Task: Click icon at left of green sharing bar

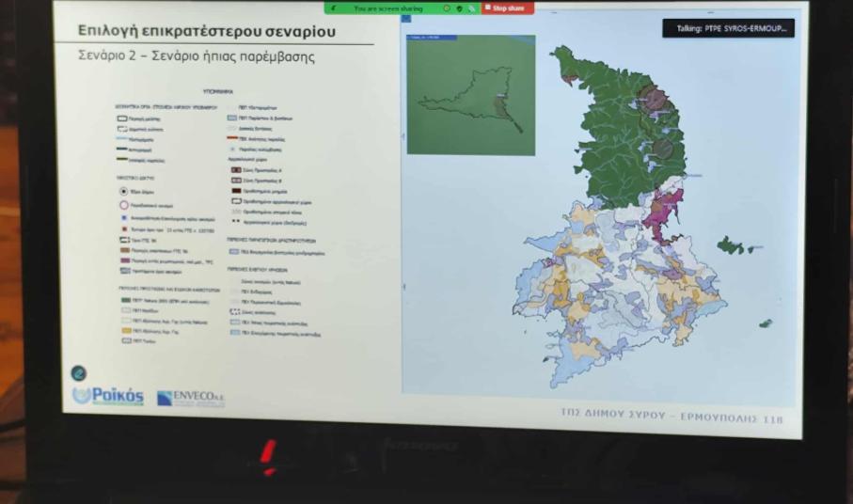Action: click(x=333, y=8)
